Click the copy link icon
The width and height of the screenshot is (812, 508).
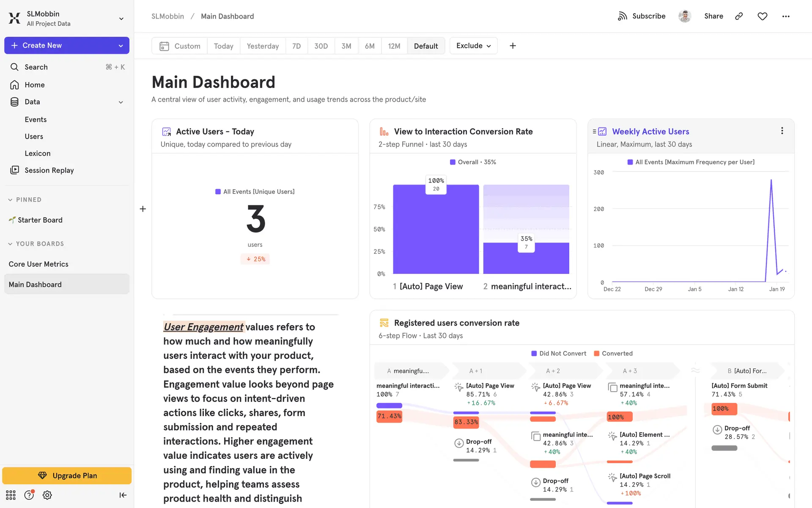pos(739,16)
